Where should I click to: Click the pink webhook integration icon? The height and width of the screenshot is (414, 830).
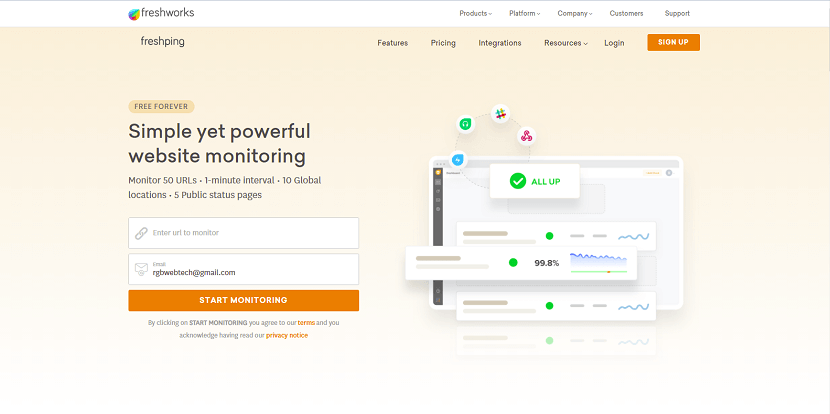coord(526,136)
